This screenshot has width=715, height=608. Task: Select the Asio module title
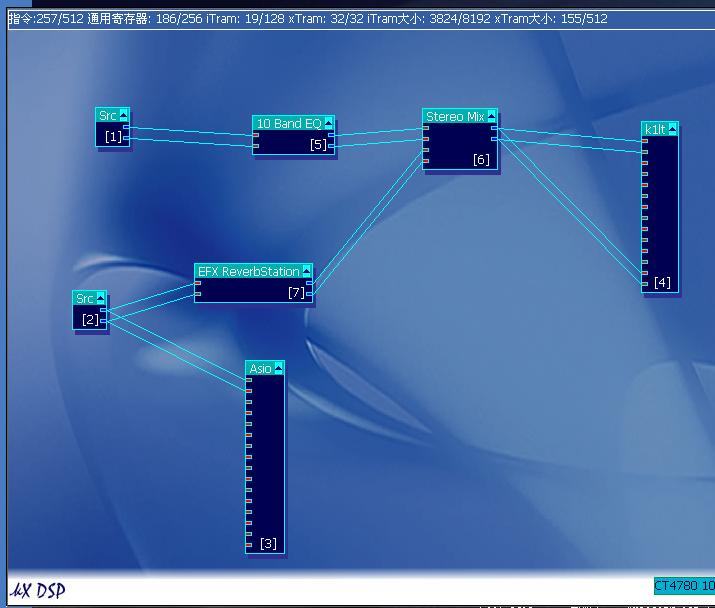260,368
